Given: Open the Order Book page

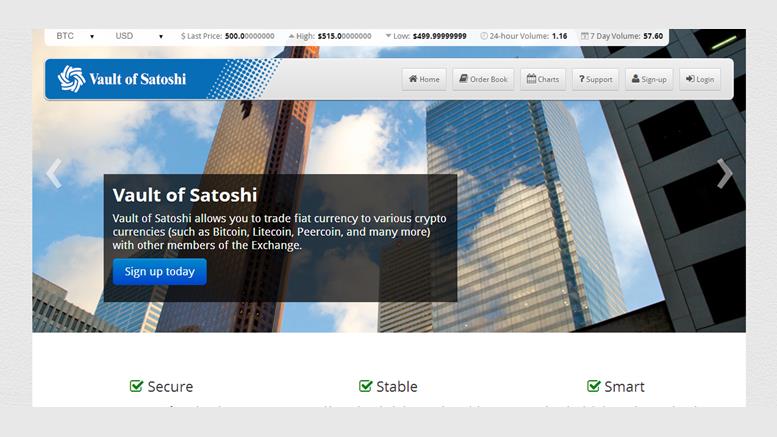Looking at the screenshot, I should coord(483,79).
